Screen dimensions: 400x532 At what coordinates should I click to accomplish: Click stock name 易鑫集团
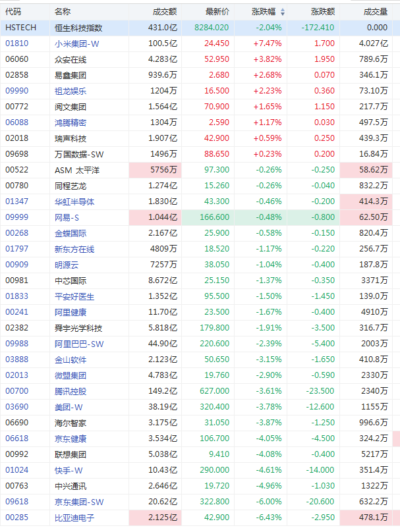coord(71,75)
